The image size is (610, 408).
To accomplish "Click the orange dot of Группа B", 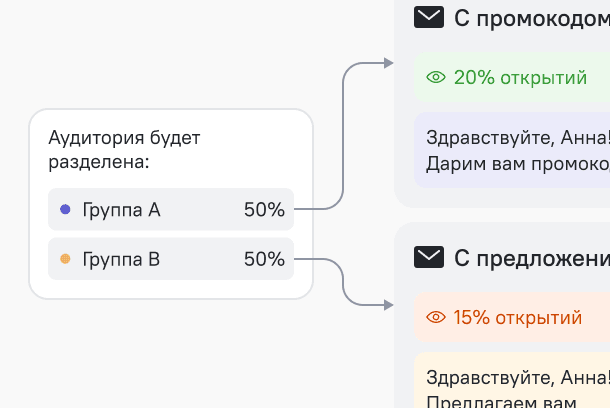I will coord(65,260).
